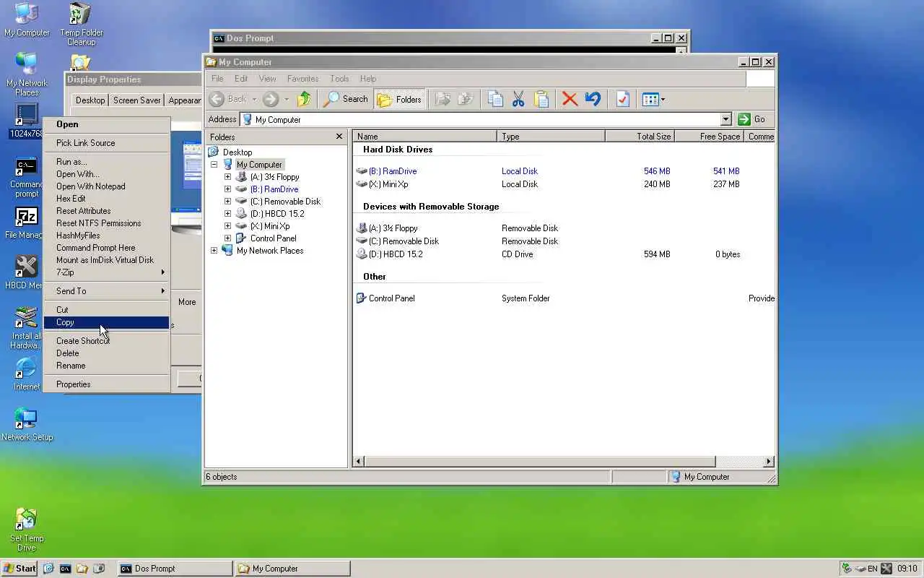
Task: Click the HBCD Menu desktop icon
Action: pos(26,272)
